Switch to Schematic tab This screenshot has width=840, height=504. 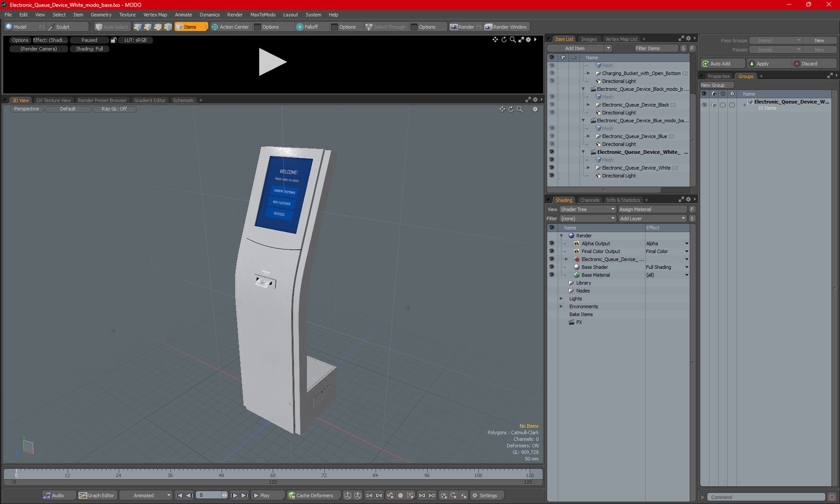tap(183, 100)
